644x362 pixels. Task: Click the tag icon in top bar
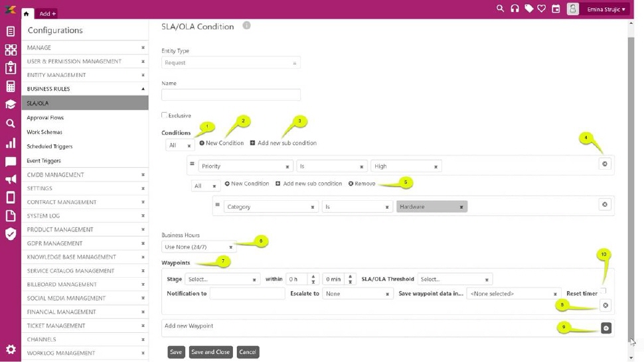pos(528,9)
